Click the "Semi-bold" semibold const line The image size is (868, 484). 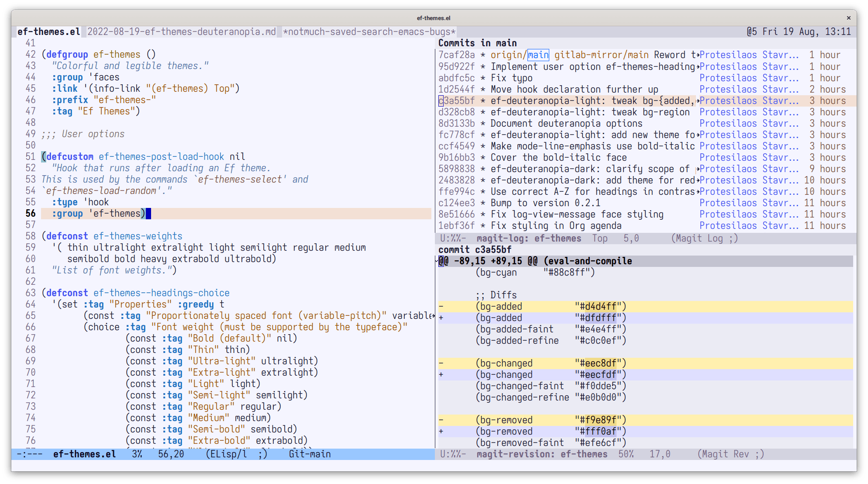(x=211, y=429)
